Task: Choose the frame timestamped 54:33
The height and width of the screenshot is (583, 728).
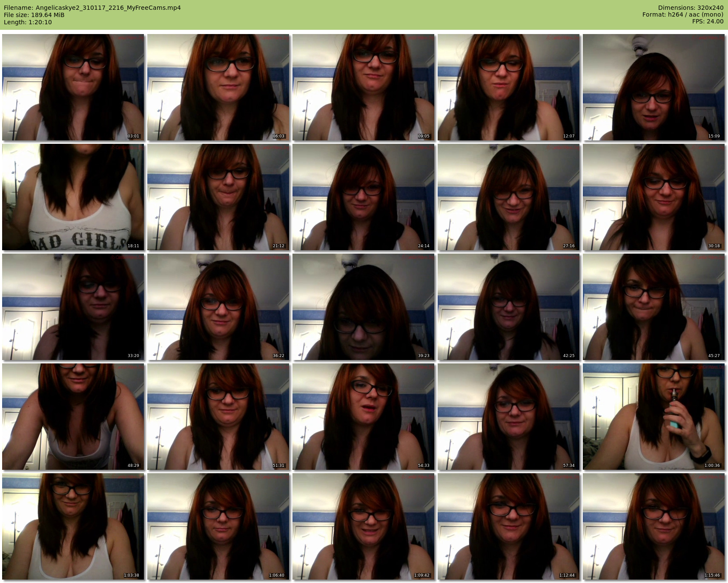Action: pos(364,417)
